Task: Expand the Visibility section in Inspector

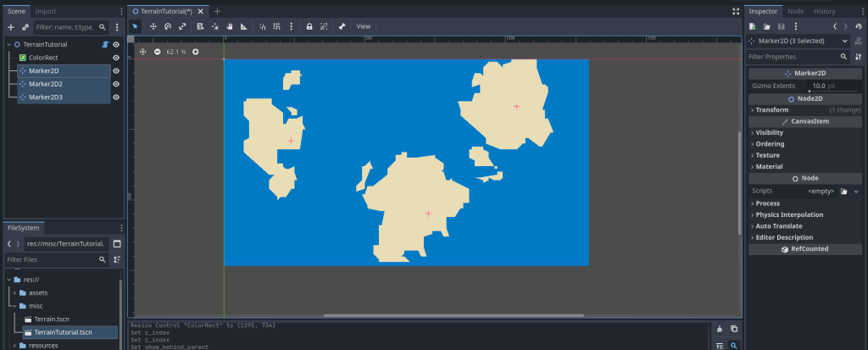Action: [769, 132]
